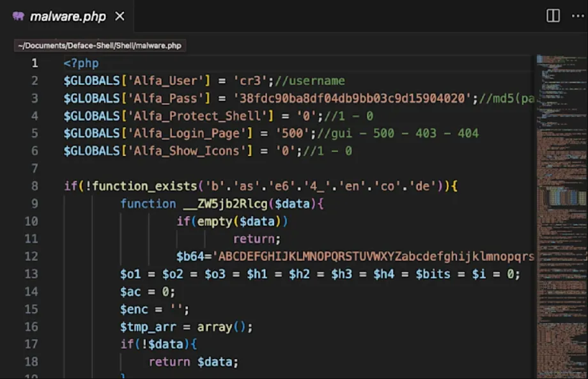The image size is (588, 379).
Task: Click return $data; on line 18
Action: click(x=194, y=362)
